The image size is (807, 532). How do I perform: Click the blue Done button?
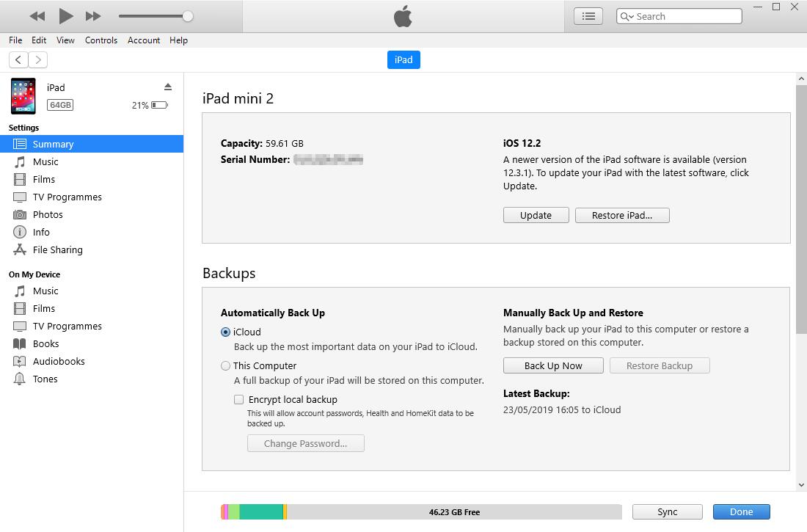[741, 512]
